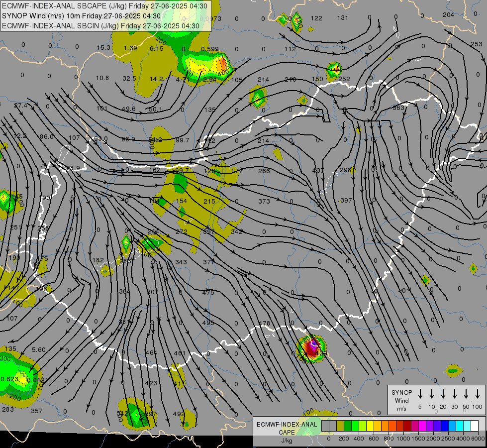
Task: Click the SYNOP Wind m/s legend label
Action: (x=401, y=400)
